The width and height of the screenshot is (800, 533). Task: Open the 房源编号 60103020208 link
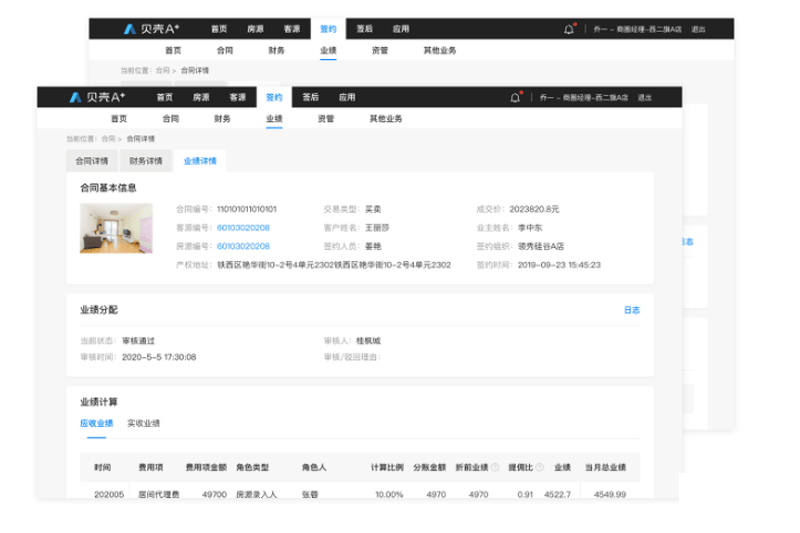tap(243, 246)
